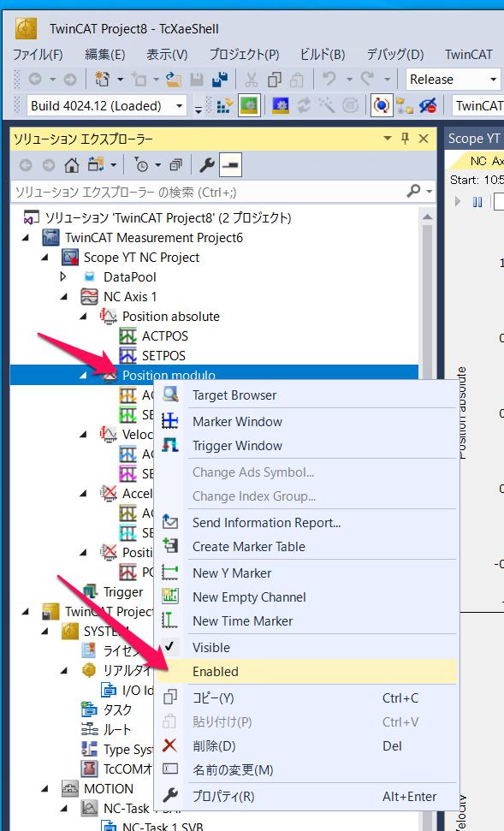Click the Properties wrench icon in Solution Explorer
This screenshot has height=831, width=504.
207,165
